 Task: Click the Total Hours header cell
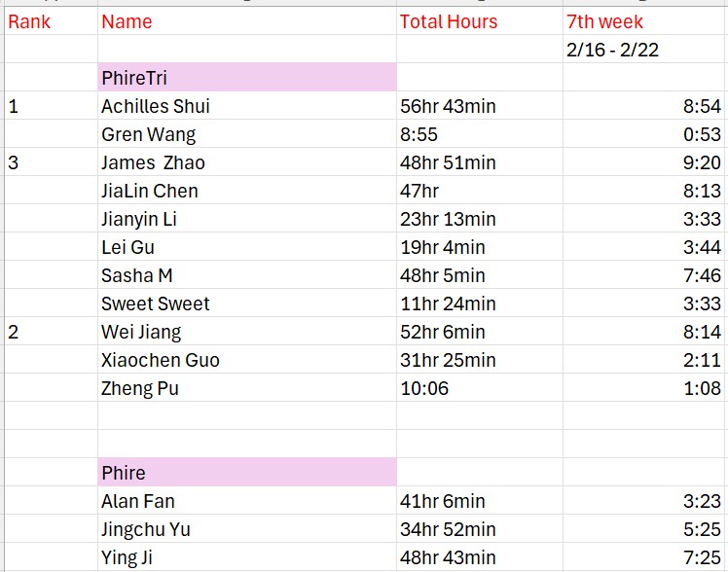tap(479, 21)
